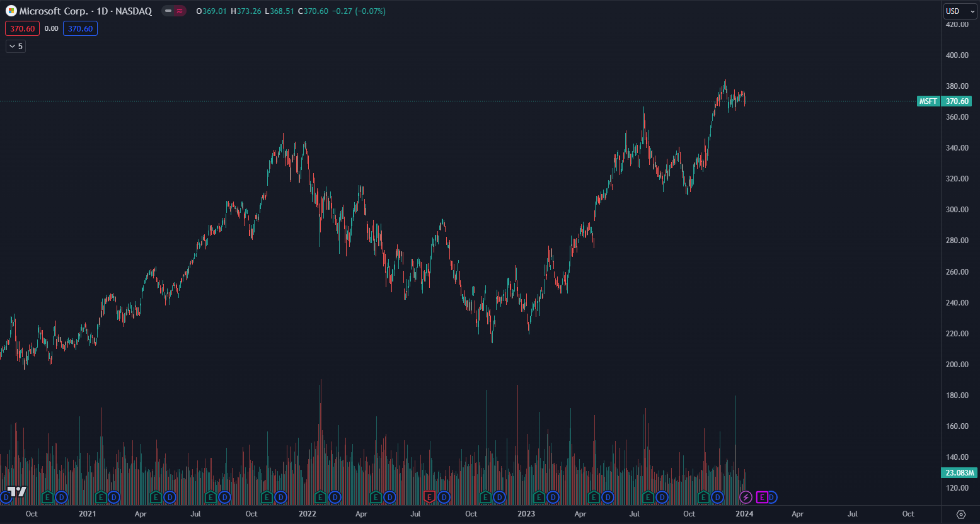Open the February 2023 dividend marker

point(553,497)
